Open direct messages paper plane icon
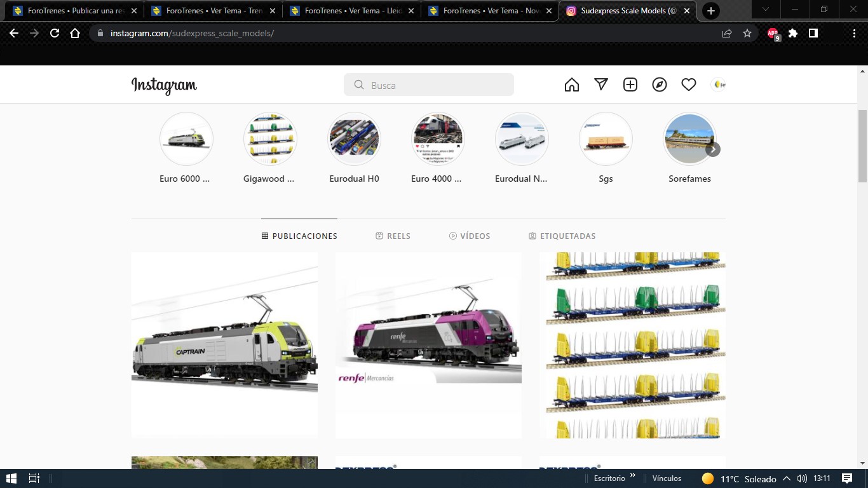 [601, 85]
